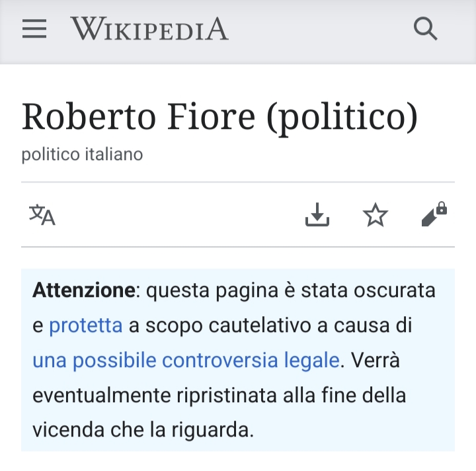Tap the search magnifier icon
The width and height of the screenshot is (476, 471).
click(426, 28)
